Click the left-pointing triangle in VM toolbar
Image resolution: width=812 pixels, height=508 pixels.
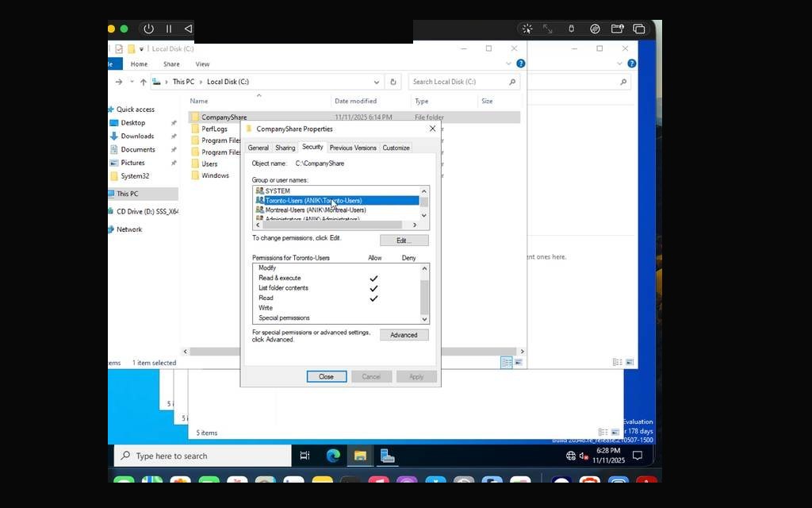188,29
